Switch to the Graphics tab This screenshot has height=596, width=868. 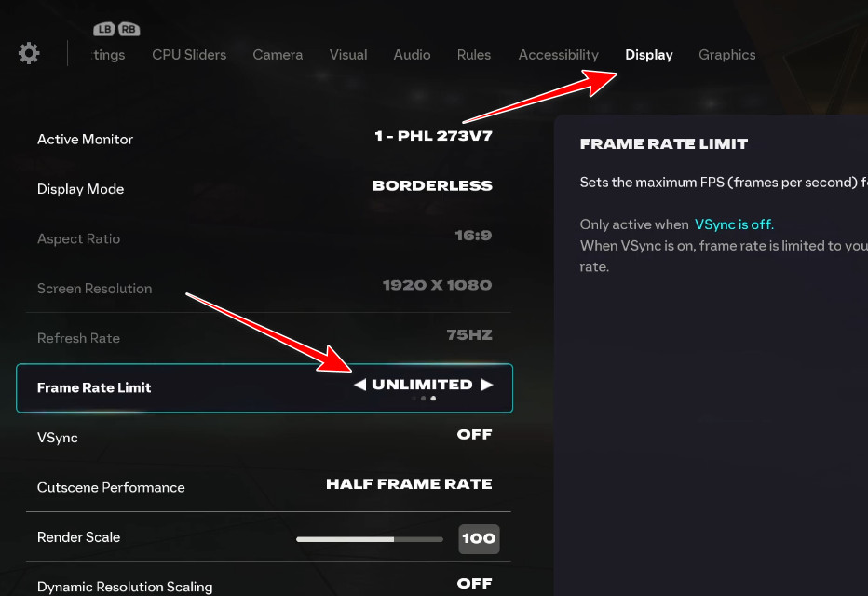[x=726, y=55]
